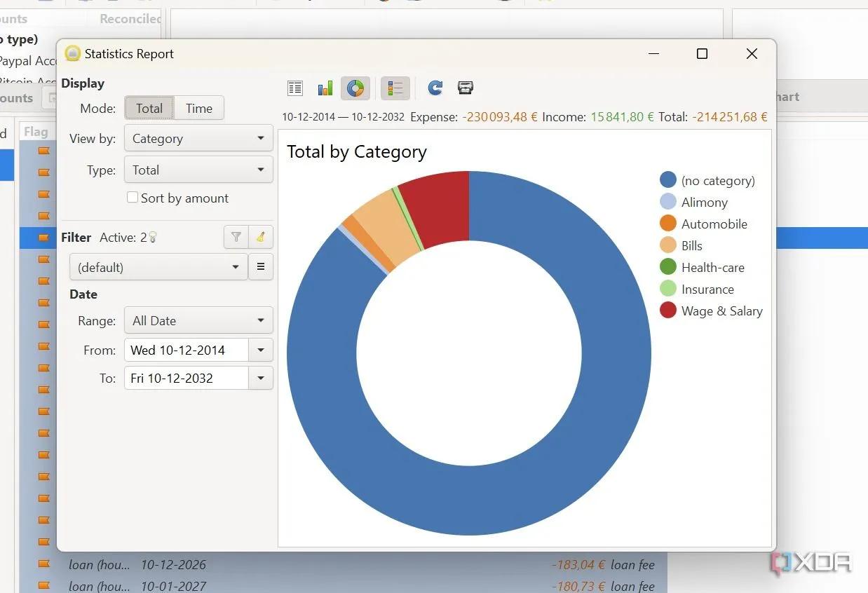Open the filter preset hamburger menu
Viewport: 868px width, 593px height.
click(x=261, y=267)
